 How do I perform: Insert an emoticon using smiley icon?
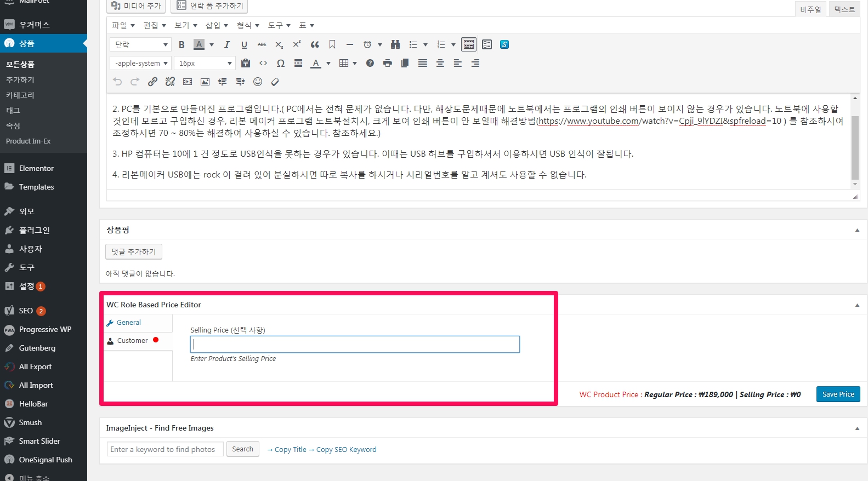258,82
